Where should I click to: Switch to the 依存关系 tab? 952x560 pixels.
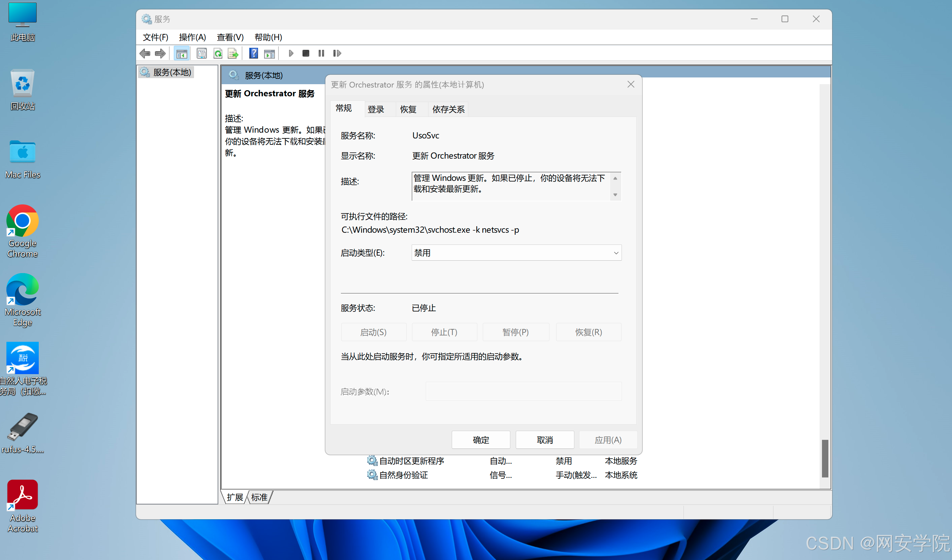448,109
